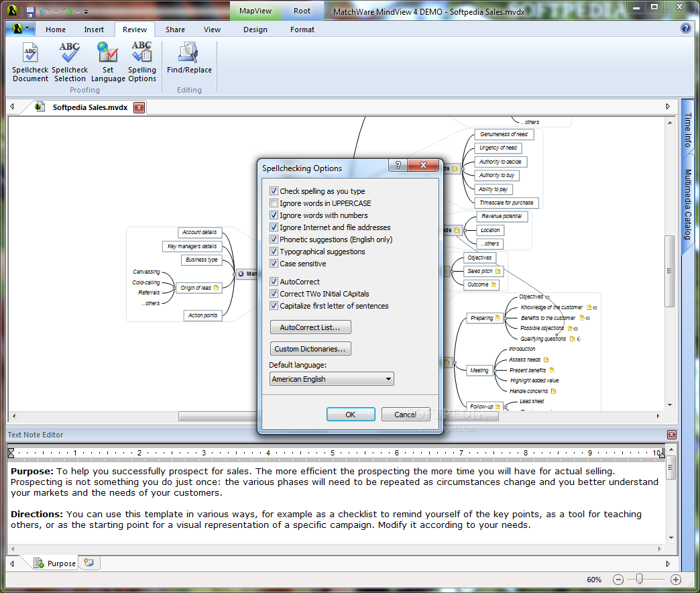Screen dimensions: 700x593
Task: Click the note icon on Preparing branch
Action: click(x=498, y=318)
